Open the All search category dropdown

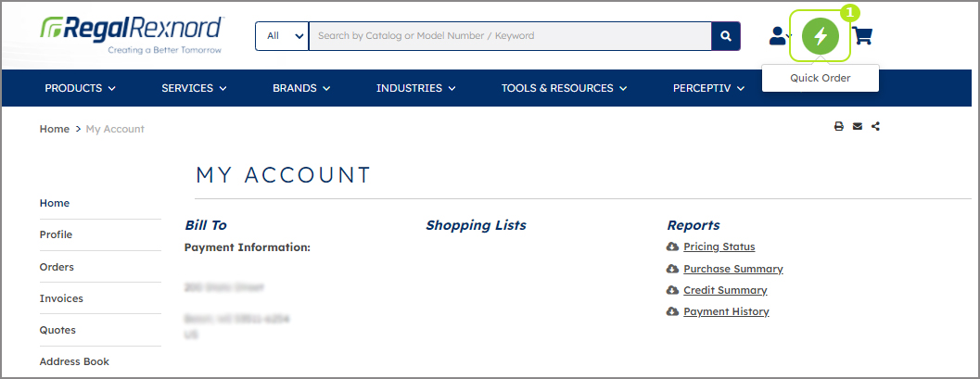(282, 36)
